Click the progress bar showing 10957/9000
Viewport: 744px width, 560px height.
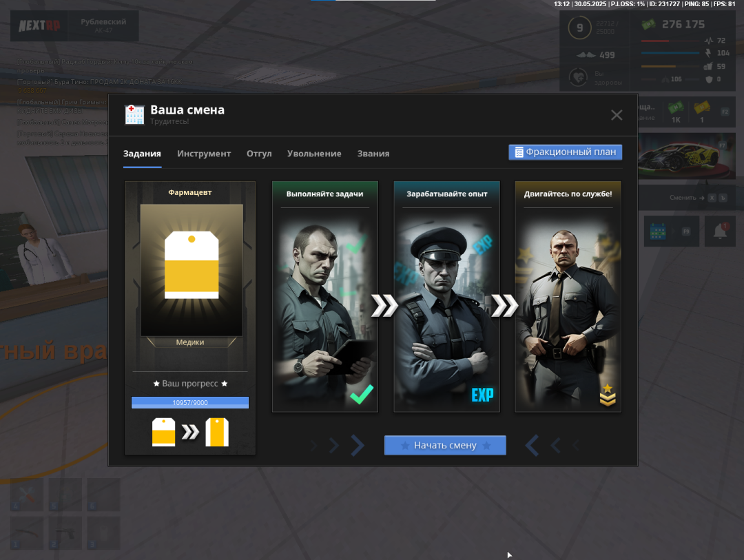[190, 402]
